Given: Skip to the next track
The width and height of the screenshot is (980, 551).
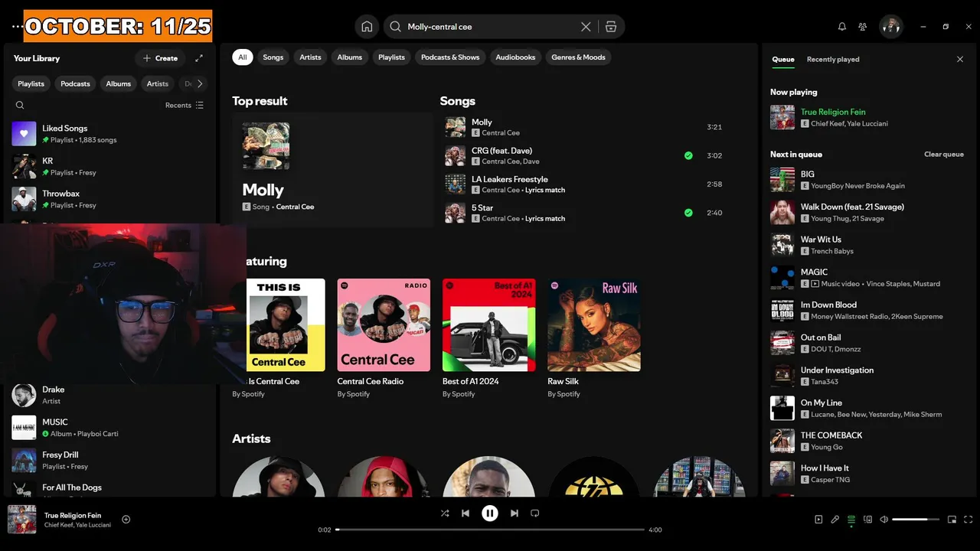Looking at the screenshot, I should point(514,514).
